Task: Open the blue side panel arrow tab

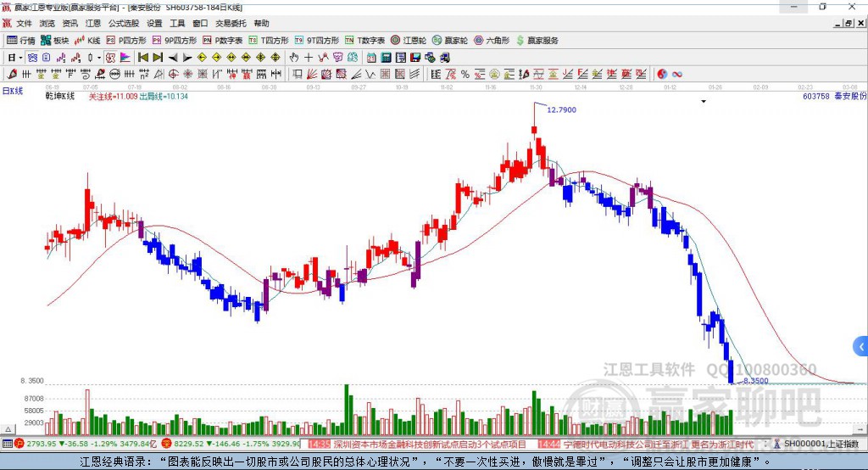Action: [x=861, y=346]
